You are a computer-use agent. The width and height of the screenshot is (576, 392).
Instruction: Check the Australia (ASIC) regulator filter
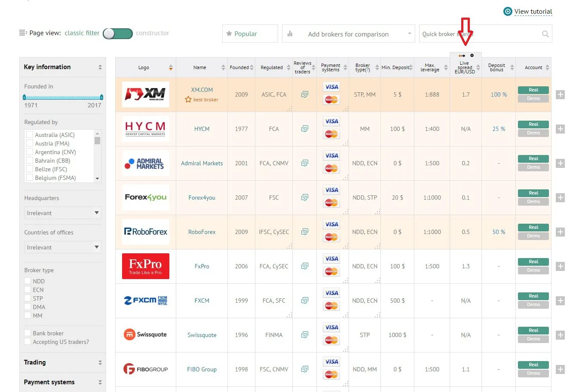(x=29, y=134)
